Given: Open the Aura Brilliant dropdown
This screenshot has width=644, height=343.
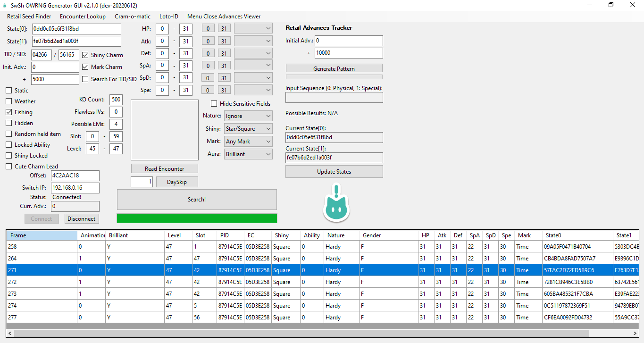Looking at the screenshot, I should coord(248,154).
